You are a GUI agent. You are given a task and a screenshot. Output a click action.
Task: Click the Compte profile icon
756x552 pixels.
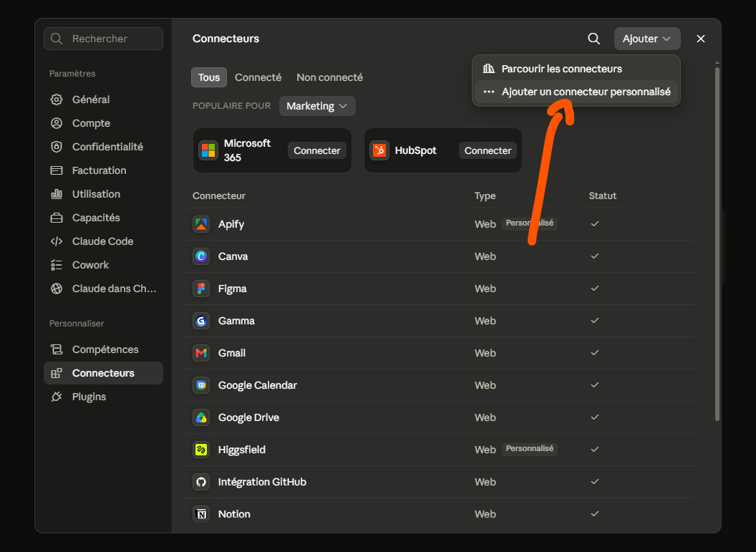tap(57, 123)
